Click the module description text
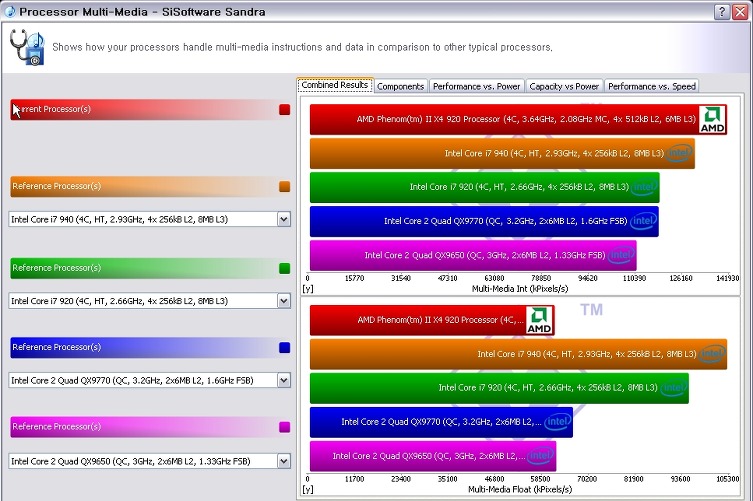 click(x=302, y=47)
